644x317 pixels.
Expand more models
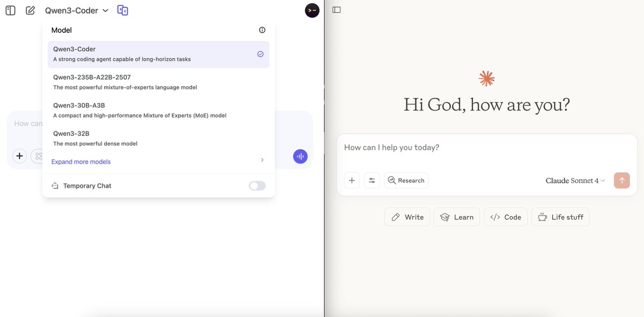[80, 161]
